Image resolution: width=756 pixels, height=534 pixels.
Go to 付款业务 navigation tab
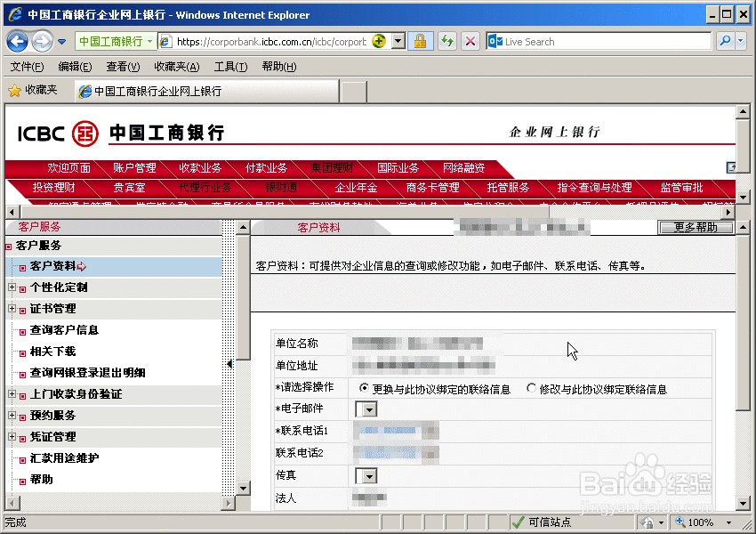pos(266,168)
